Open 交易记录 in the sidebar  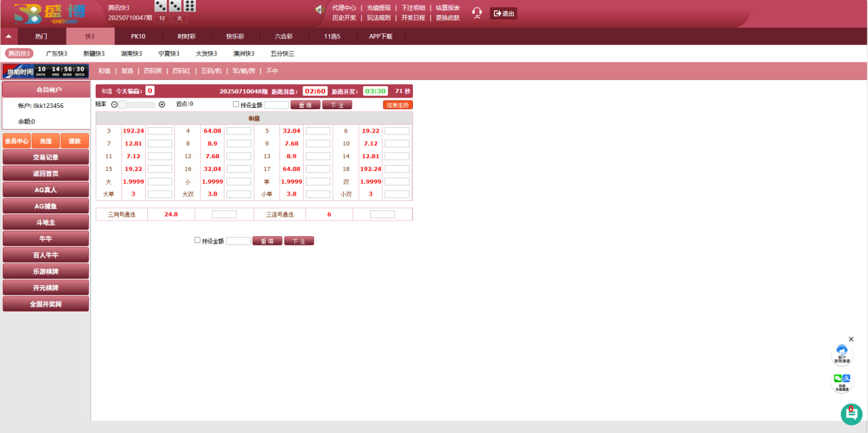(x=45, y=157)
